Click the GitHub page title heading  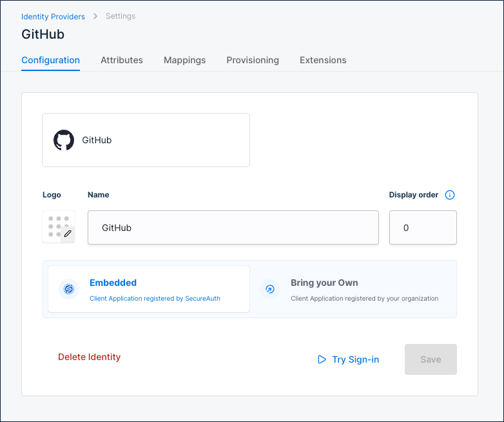tap(43, 34)
